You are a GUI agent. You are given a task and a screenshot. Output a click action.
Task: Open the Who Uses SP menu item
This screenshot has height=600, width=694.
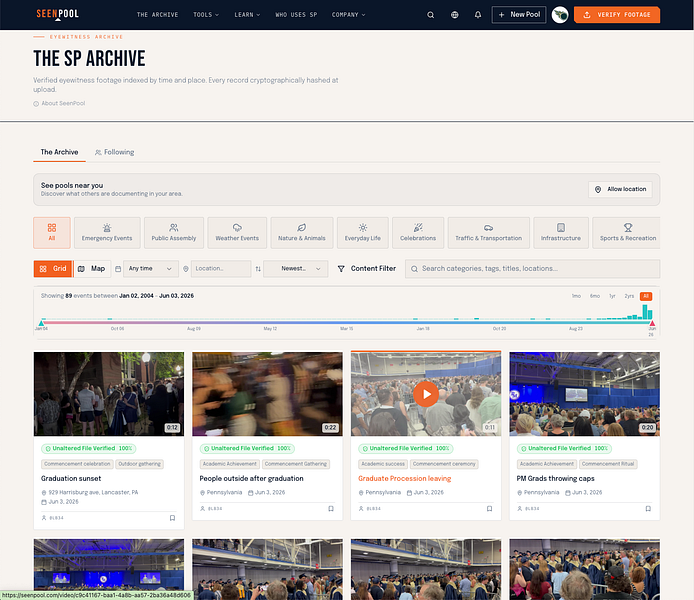point(296,15)
